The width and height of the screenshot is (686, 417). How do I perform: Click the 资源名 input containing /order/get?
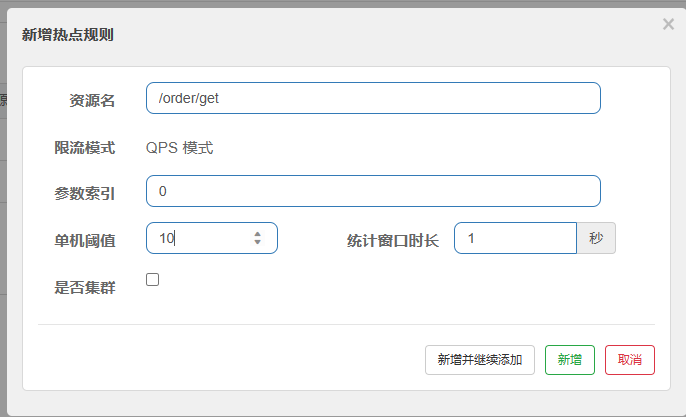373,98
